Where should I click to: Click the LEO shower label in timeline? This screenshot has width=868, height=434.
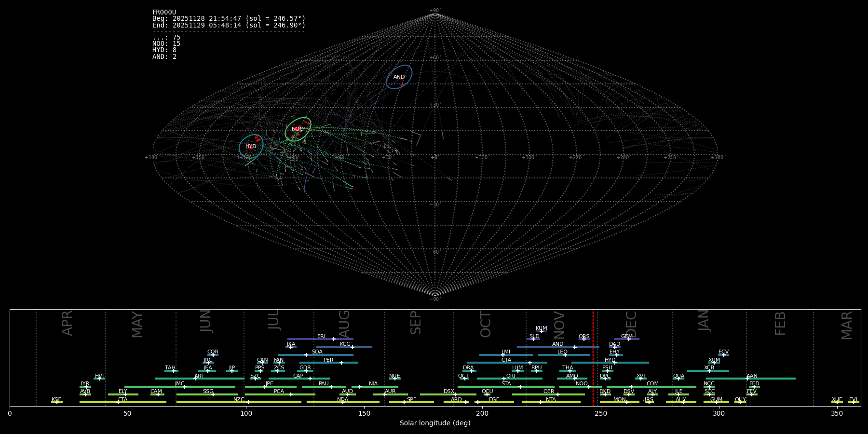(x=562, y=352)
